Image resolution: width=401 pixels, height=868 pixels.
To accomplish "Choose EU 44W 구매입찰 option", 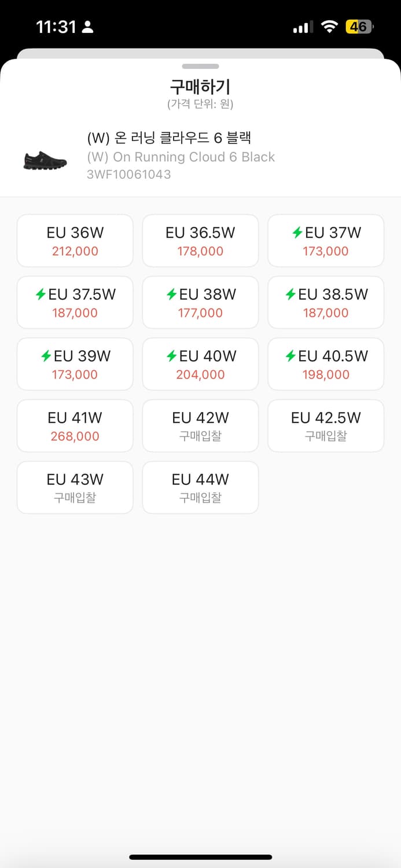I will [200, 487].
